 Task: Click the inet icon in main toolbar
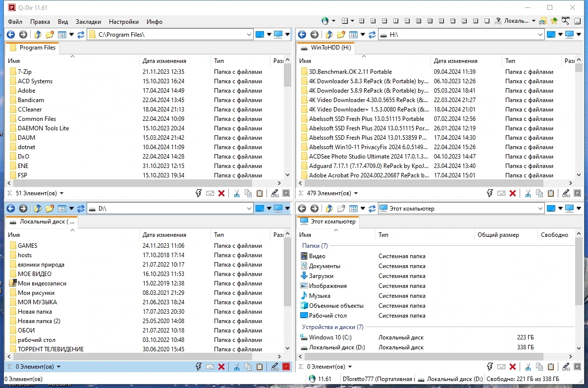coord(498,21)
